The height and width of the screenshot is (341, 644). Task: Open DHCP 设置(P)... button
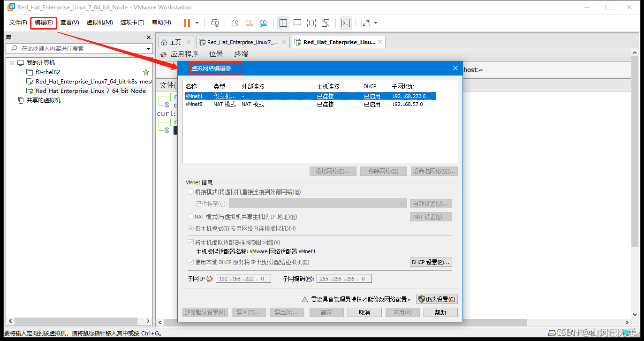coord(431,262)
